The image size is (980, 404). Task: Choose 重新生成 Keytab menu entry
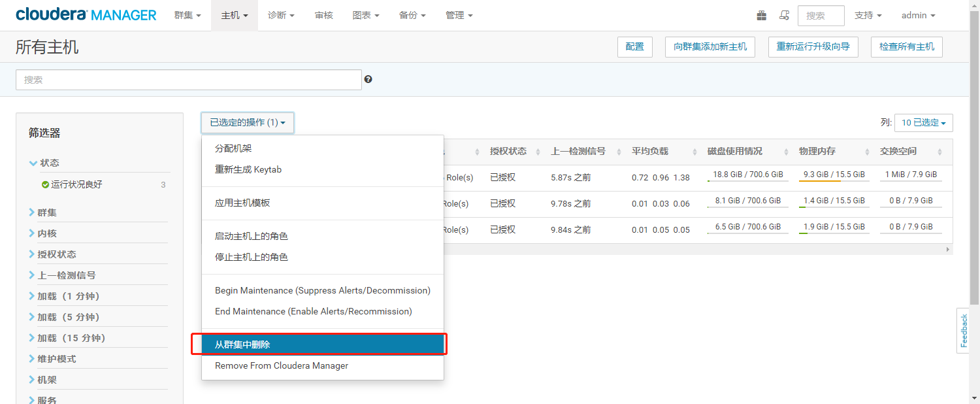(323, 169)
